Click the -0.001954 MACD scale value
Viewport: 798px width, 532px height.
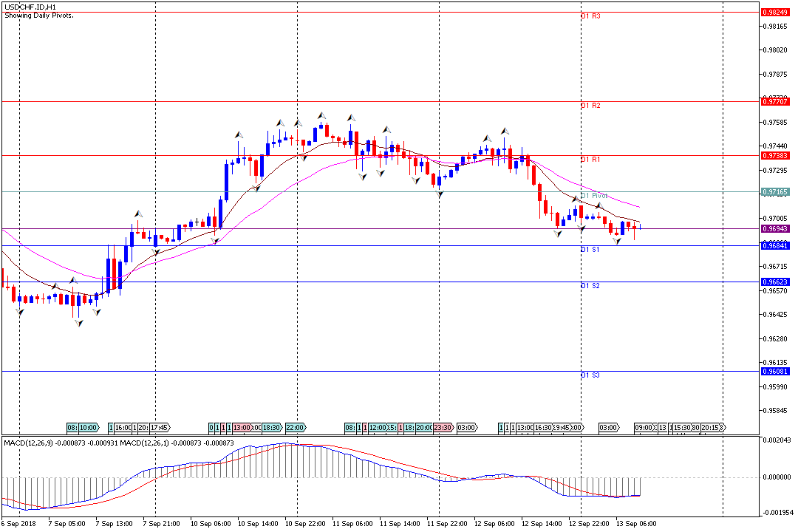point(777,513)
